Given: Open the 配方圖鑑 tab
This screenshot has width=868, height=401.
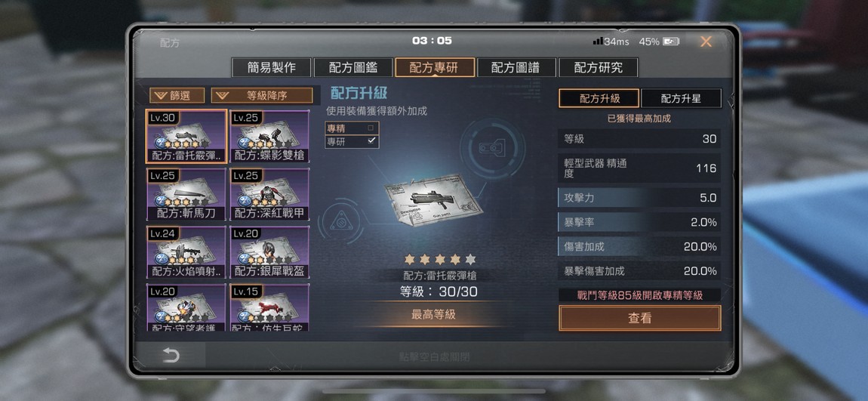Looking at the screenshot, I should pos(353,67).
